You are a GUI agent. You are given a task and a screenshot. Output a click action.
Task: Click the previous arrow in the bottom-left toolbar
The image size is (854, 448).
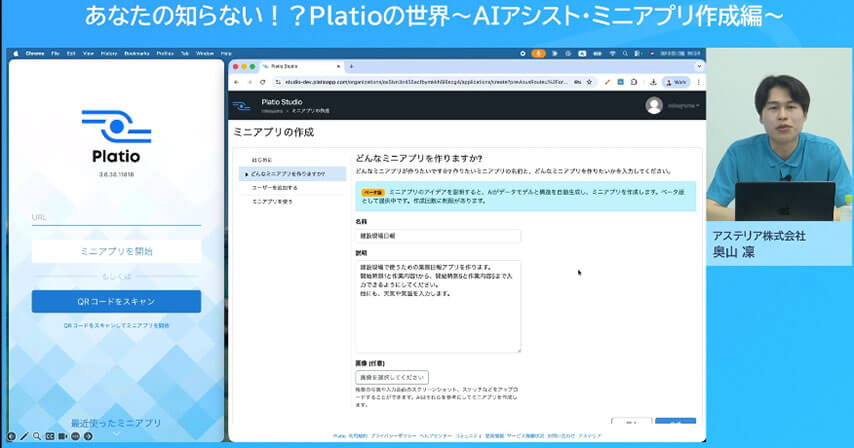[x=11, y=436]
